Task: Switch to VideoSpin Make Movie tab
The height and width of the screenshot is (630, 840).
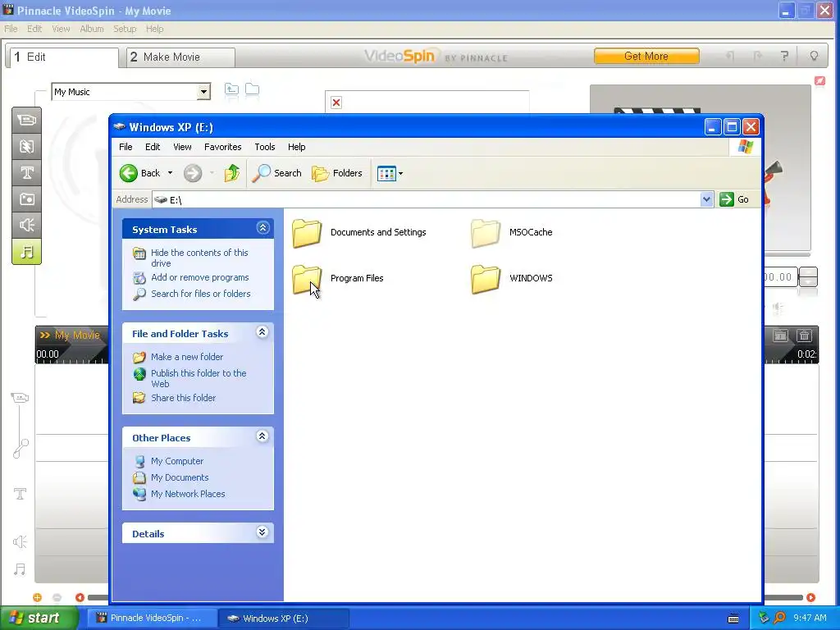Action: [x=180, y=57]
